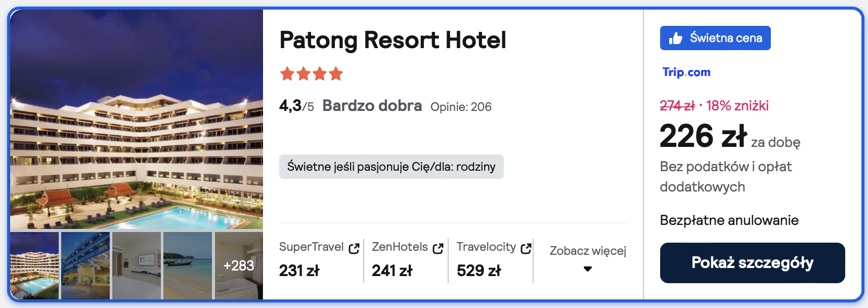Image resolution: width=868 pixels, height=308 pixels.
Task: Click the Travelocity external link icon
Action: click(x=526, y=248)
